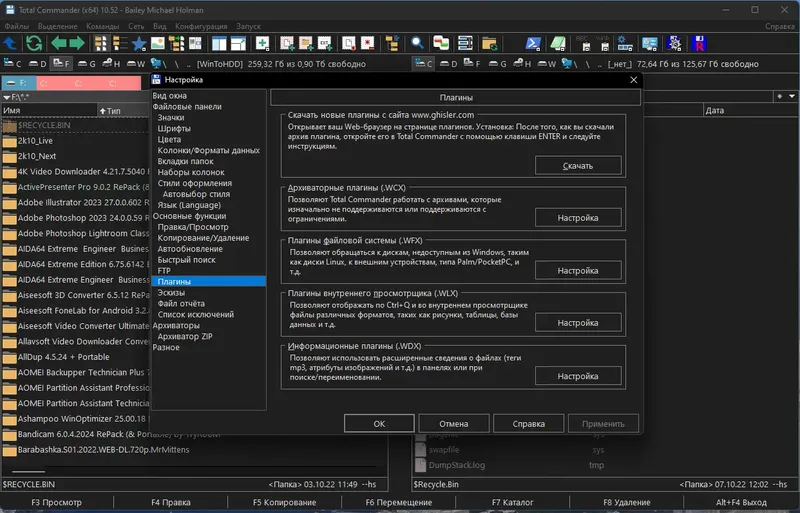This screenshot has height=513, width=800.
Task: Select 'Архиваторы' in settings tree
Action: (176, 325)
